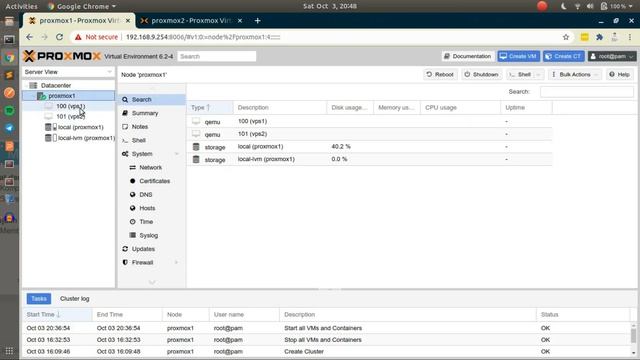Viewport: 640px width, 360px height.
Task: Collapse the proxmox1 tree node
Action: click(x=34, y=96)
